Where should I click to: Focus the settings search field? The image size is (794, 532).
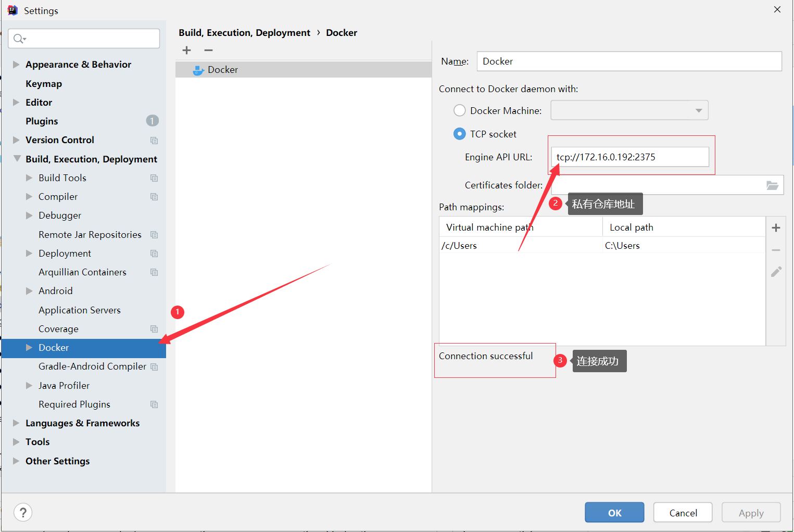click(84, 39)
